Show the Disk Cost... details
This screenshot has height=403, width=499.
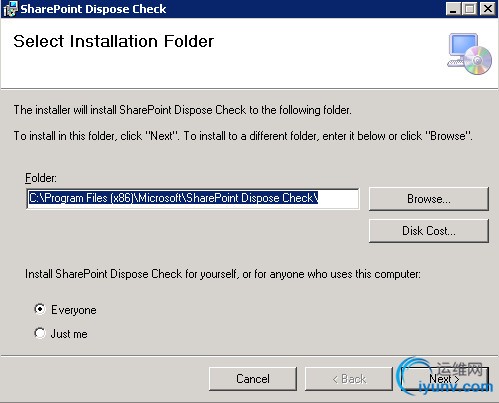pyautogui.click(x=429, y=231)
